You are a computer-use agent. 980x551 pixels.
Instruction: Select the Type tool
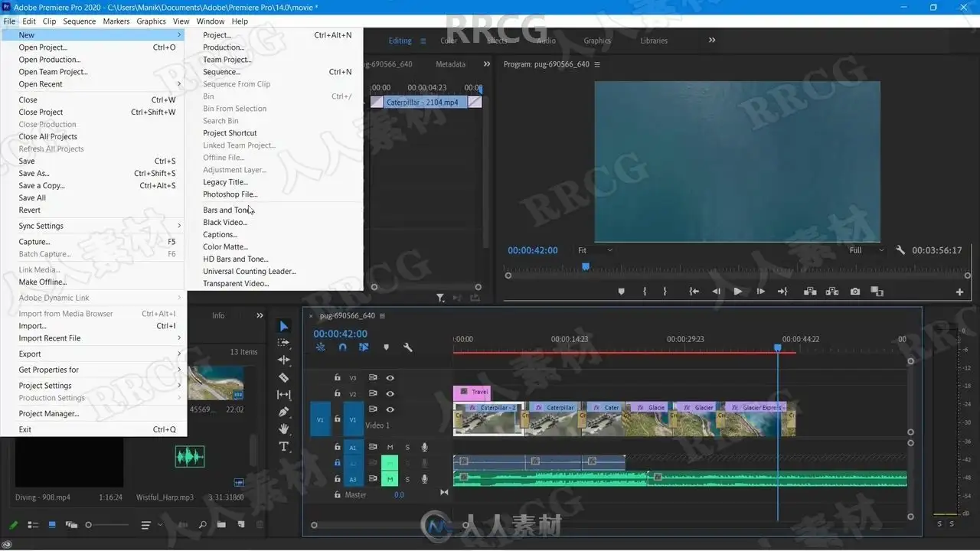(x=284, y=446)
